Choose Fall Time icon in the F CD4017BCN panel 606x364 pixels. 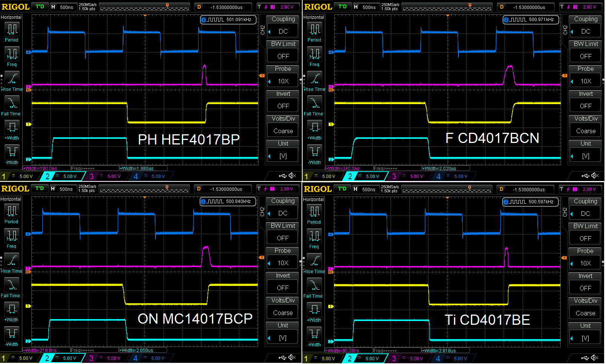[x=315, y=106]
